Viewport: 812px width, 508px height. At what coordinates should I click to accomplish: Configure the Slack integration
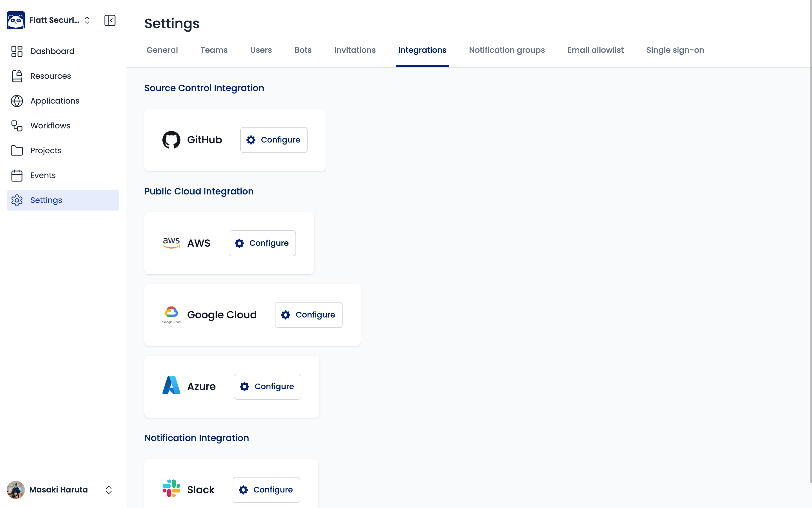pyautogui.click(x=266, y=490)
